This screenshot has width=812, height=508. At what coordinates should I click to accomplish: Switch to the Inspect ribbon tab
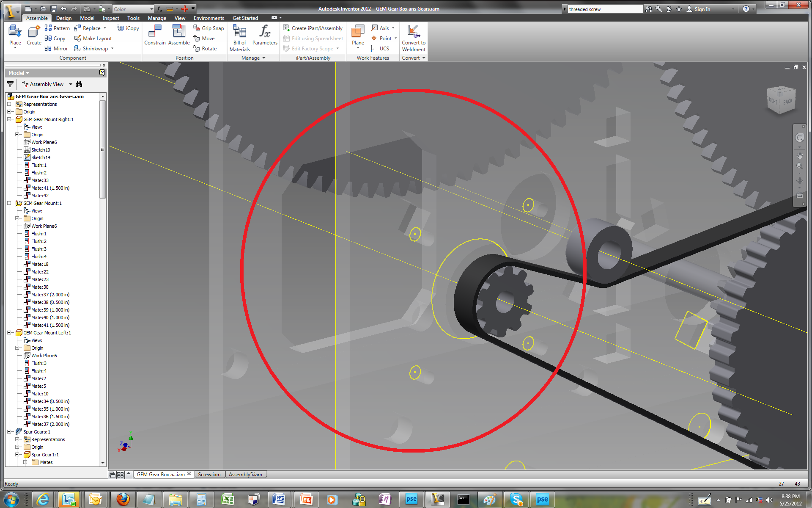(x=110, y=18)
